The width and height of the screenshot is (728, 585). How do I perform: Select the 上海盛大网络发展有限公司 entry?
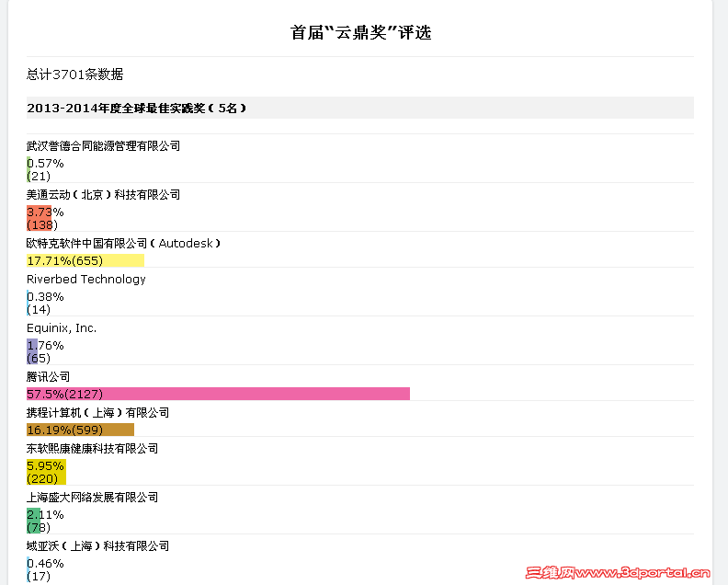93,498
